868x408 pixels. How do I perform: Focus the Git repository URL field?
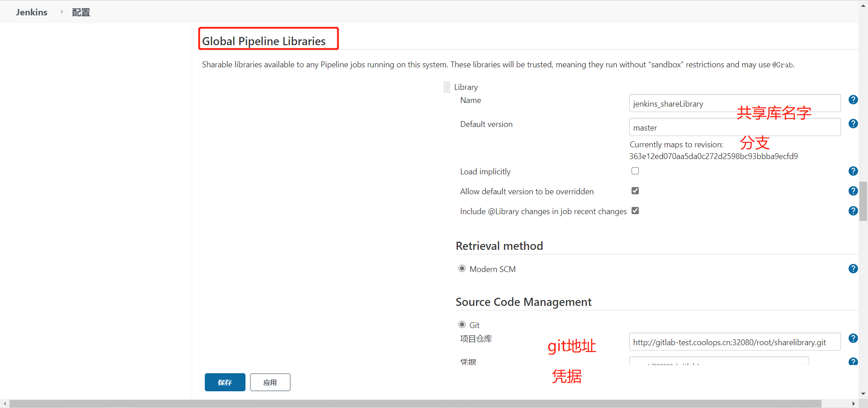pyautogui.click(x=735, y=342)
